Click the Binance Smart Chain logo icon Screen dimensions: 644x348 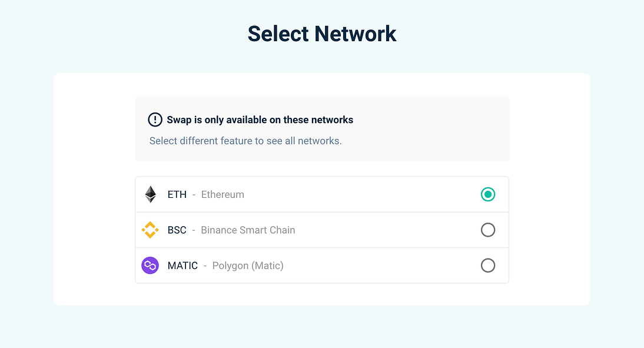(150, 230)
